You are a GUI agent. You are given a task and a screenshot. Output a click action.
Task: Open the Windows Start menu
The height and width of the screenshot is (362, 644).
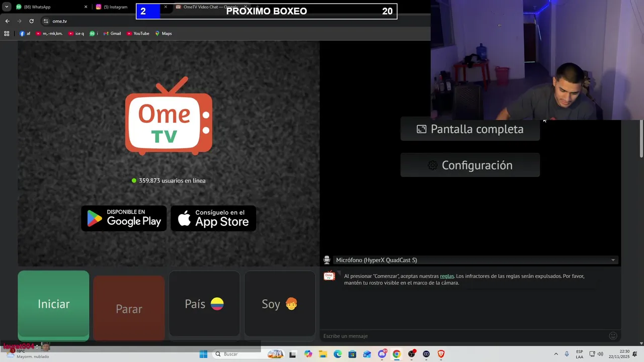pyautogui.click(x=203, y=354)
